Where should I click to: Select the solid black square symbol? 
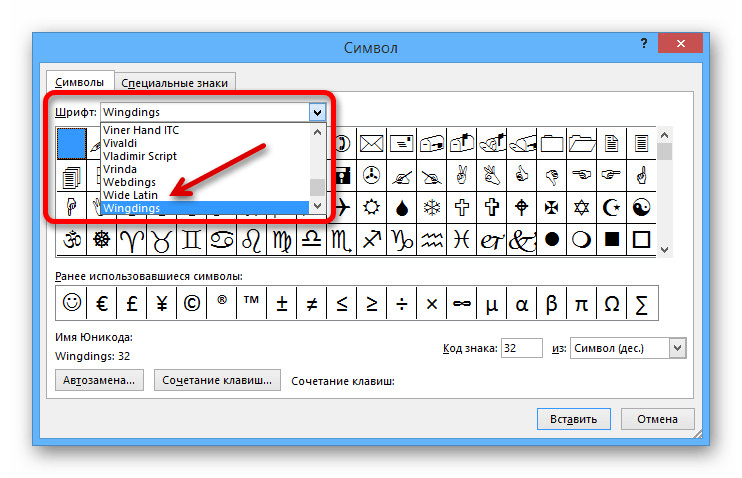click(611, 240)
